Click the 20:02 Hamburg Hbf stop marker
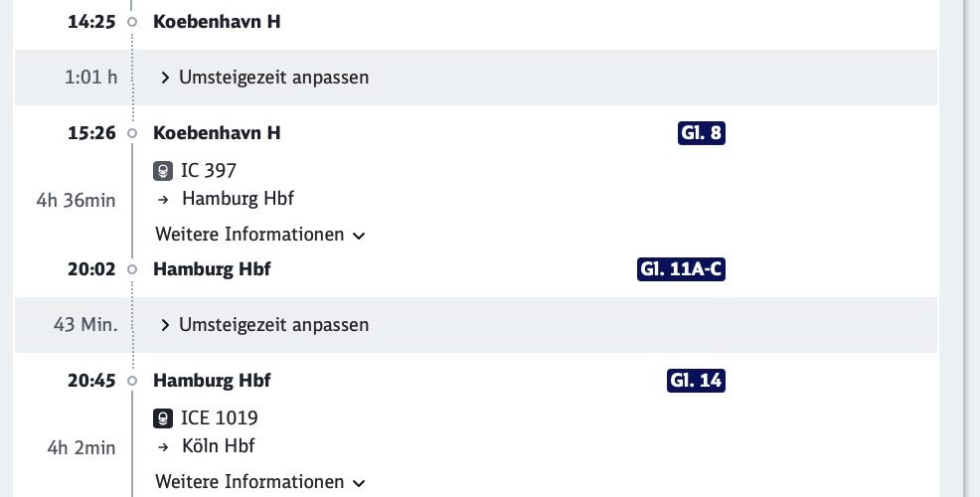The width and height of the screenshot is (980, 497). tap(132, 269)
